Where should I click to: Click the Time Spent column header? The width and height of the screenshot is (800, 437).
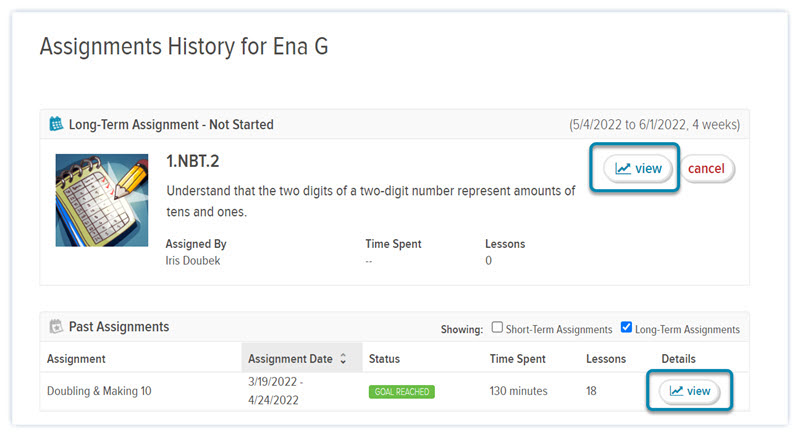[x=518, y=358]
